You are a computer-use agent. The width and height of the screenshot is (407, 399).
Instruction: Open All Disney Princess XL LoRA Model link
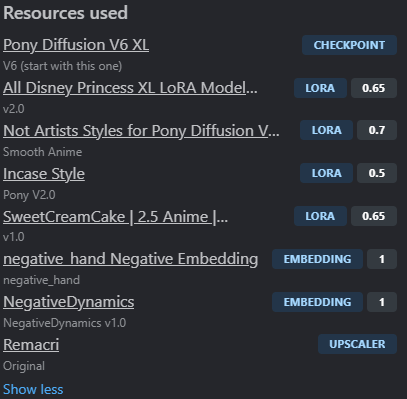point(130,88)
